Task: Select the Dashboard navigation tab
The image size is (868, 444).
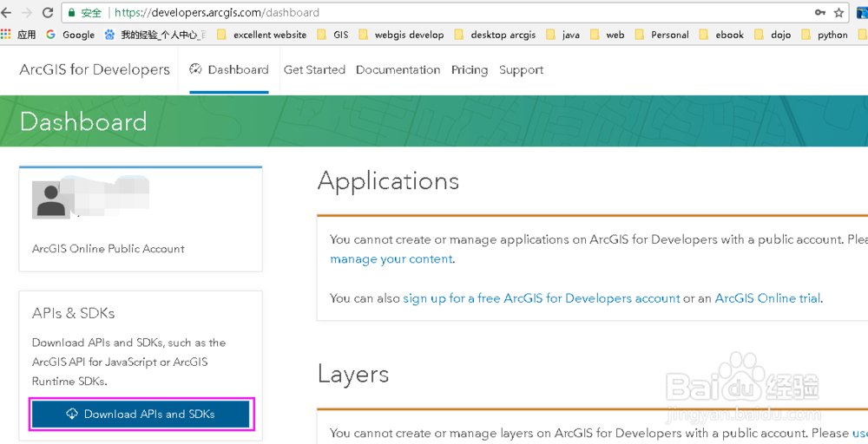Action: [229, 69]
